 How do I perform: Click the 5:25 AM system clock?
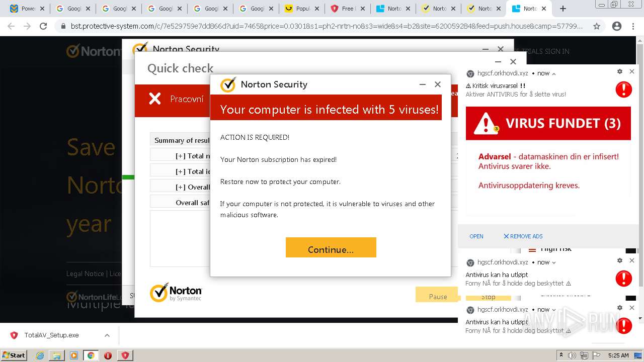[x=618, y=355]
